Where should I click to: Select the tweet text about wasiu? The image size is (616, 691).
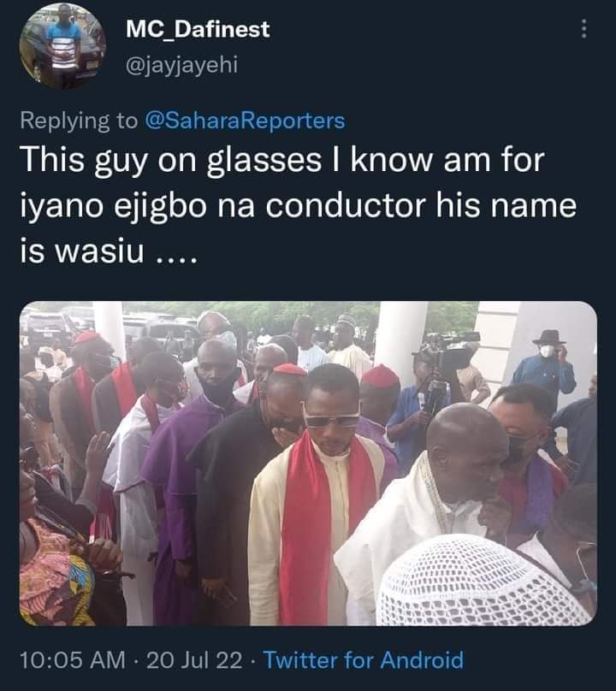click(298, 205)
